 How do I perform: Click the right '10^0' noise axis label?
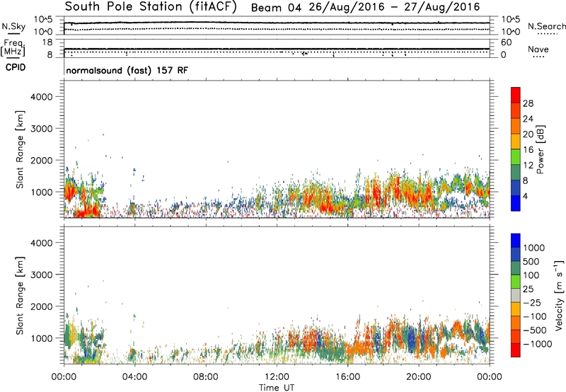[x=511, y=32]
